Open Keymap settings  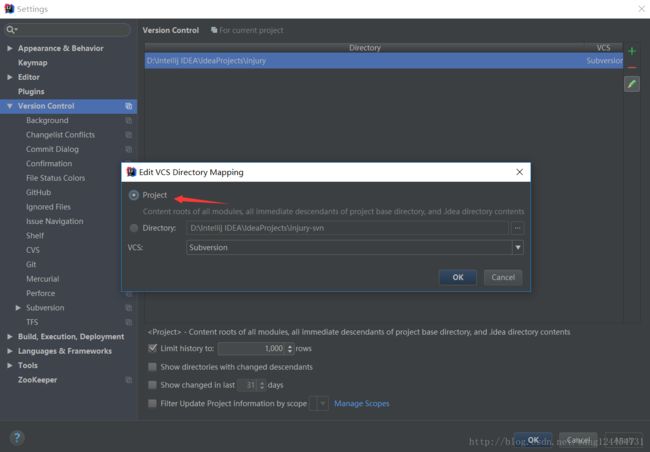[x=32, y=63]
